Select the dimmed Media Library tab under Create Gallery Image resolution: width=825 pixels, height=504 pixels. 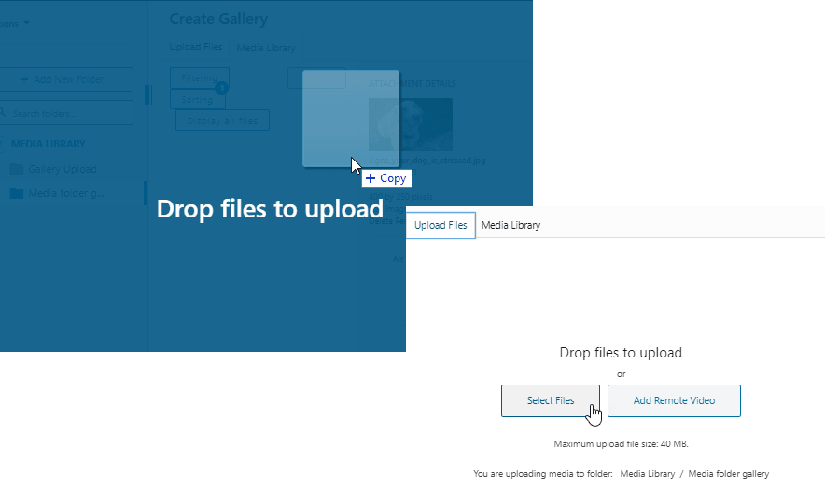point(265,48)
